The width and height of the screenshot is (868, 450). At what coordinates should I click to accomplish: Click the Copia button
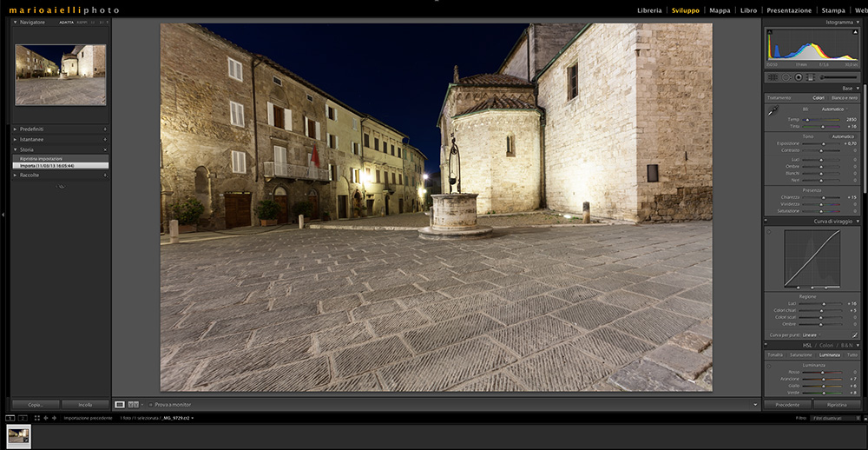click(36, 405)
